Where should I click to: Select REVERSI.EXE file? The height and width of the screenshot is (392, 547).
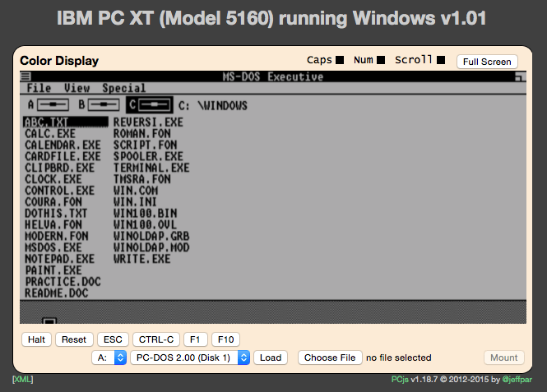coord(148,122)
